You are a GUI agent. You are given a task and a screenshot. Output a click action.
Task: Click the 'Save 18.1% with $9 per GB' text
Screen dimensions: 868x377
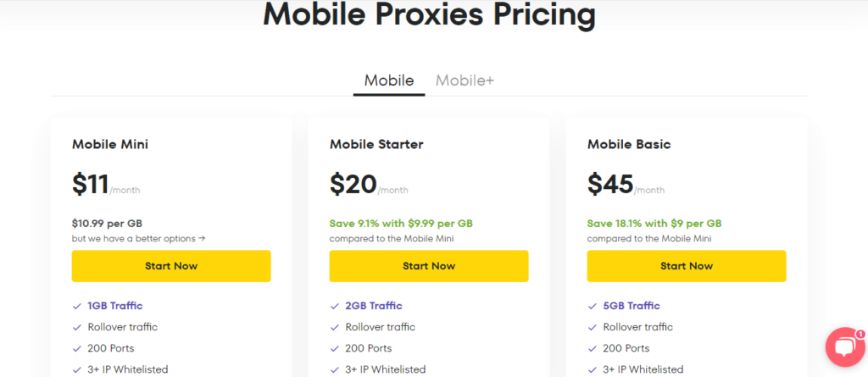pyautogui.click(x=654, y=224)
